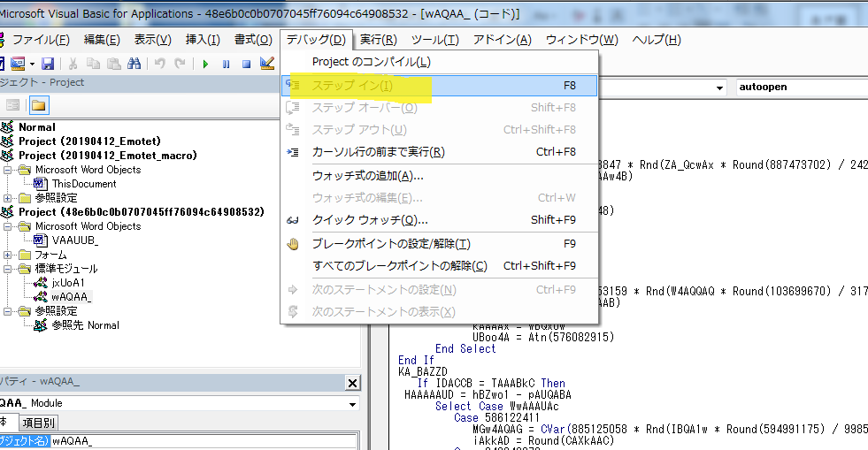Open the 編集(E) menu
The width and height of the screenshot is (868, 450).
pyautogui.click(x=102, y=40)
